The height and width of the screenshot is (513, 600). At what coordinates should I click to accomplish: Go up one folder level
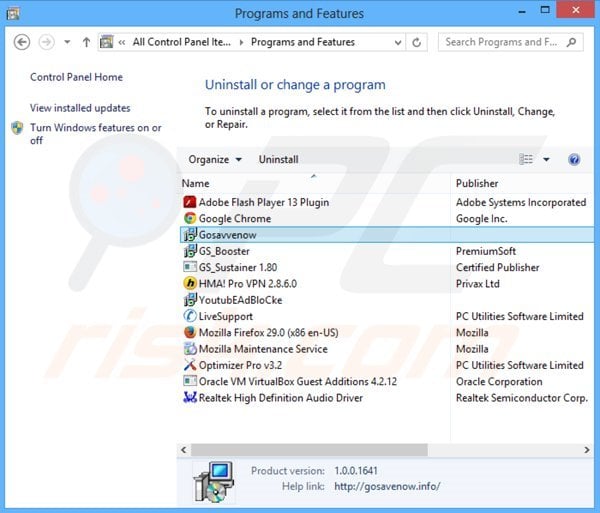(86, 42)
